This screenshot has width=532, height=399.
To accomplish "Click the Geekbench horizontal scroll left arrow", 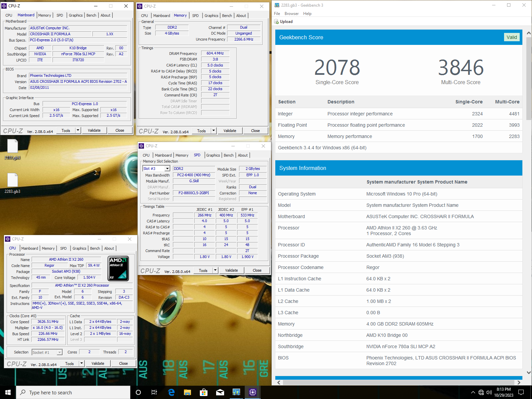I will point(279,382).
